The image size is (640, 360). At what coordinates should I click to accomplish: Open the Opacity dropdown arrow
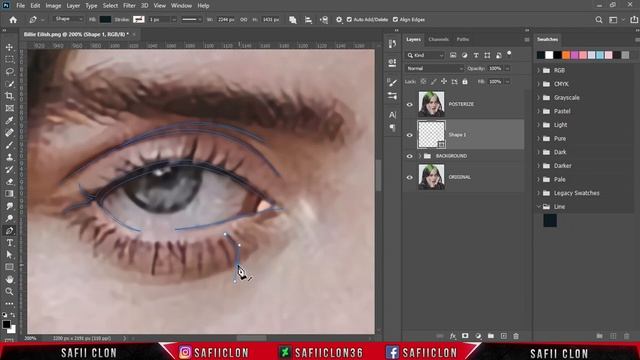point(507,69)
